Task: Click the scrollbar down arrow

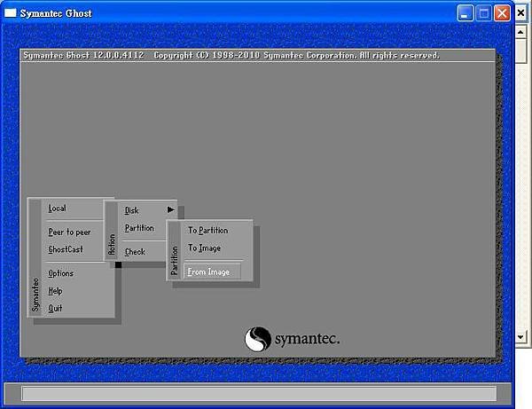Action: (520, 337)
